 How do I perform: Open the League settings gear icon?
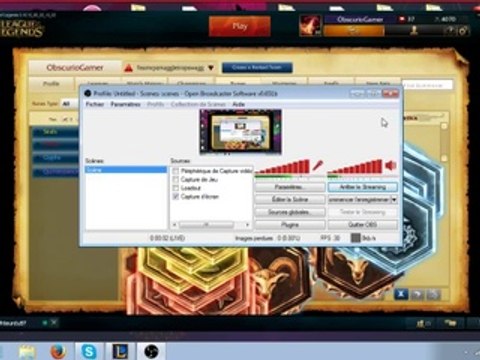coord(463,31)
